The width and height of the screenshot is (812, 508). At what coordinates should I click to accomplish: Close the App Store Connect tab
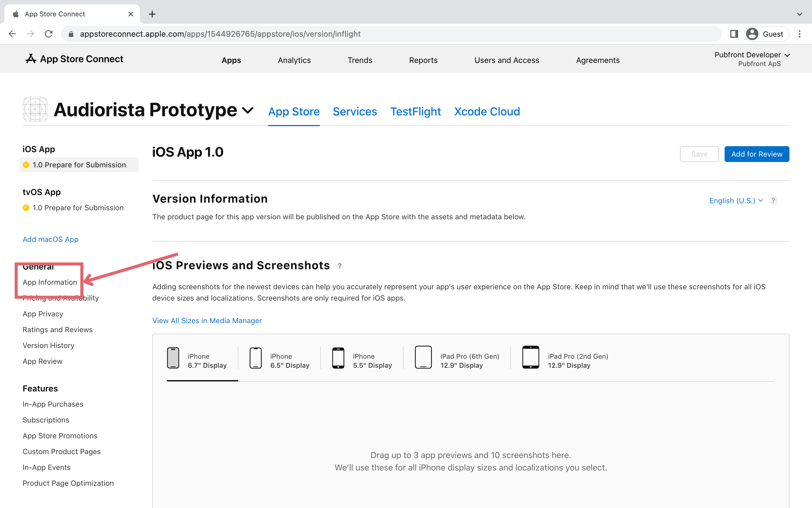click(x=131, y=14)
